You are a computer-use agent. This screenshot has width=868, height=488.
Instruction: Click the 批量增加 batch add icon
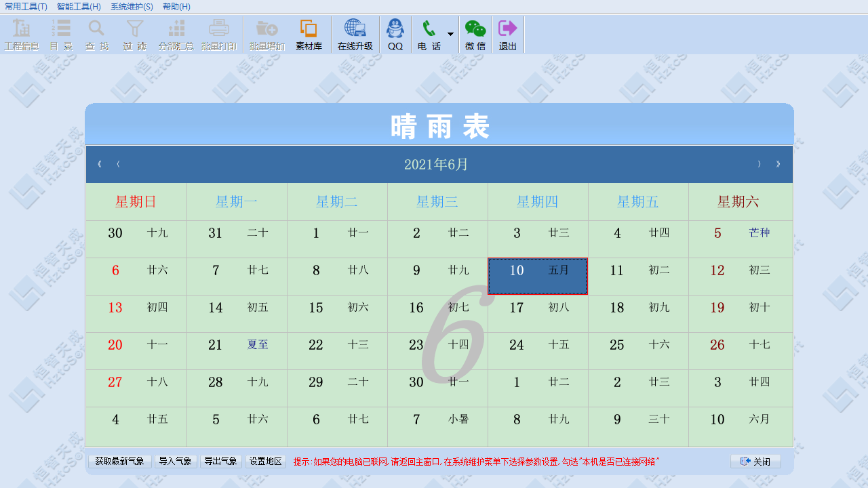click(x=267, y=34)
